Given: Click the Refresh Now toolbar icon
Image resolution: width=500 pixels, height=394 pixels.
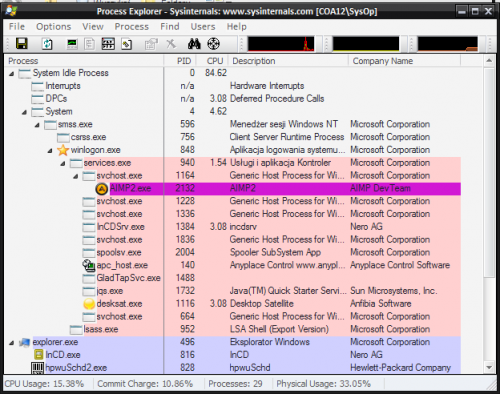Looking at the screenshot, I should pos(47,44).
